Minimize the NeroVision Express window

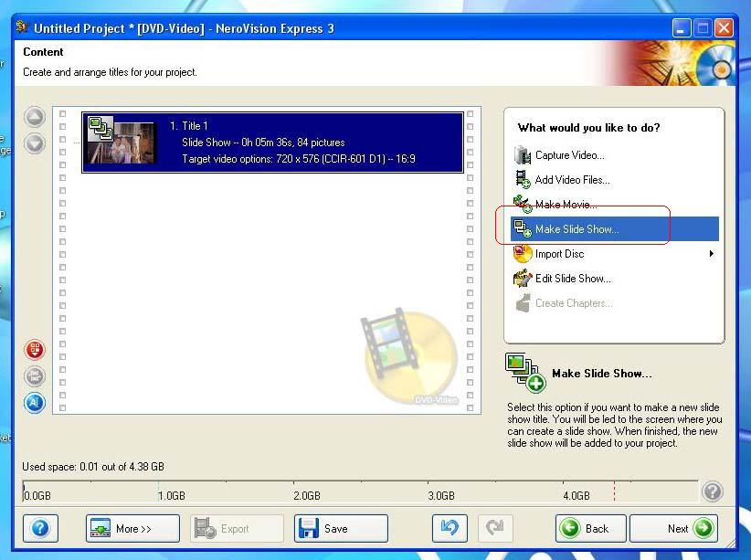(681, 28)
